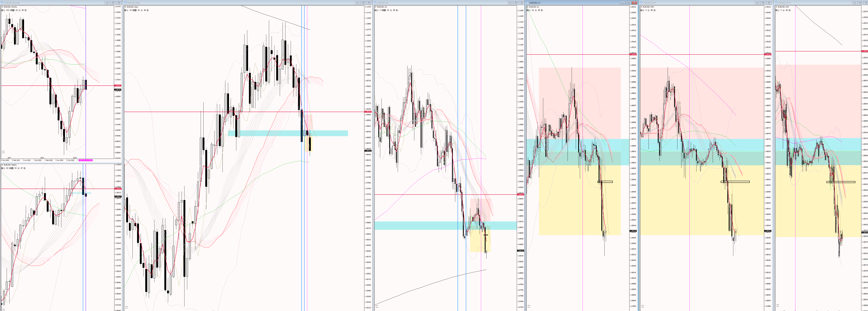This screenshot has height=311, width=868.
Task: Click the EURUSD Monthly chart window icon
Action: tap(2, 3)
